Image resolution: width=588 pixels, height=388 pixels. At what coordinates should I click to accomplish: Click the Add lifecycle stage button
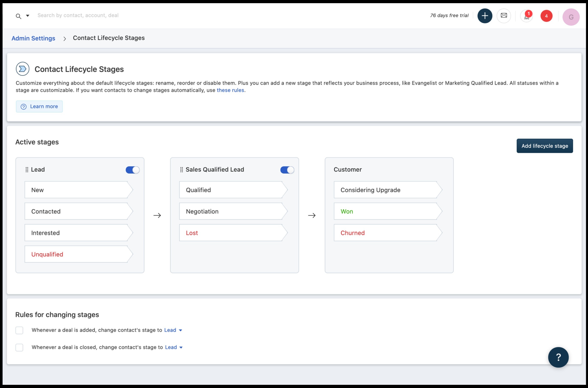[x=544, y=146]
